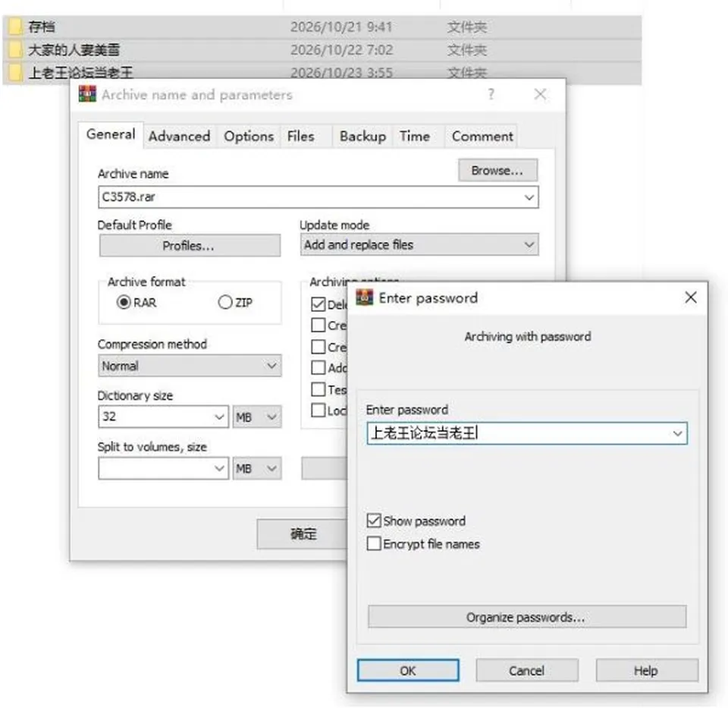Open the Compression method dropdown
Viewport: 728px width, 708px height.
271,366
